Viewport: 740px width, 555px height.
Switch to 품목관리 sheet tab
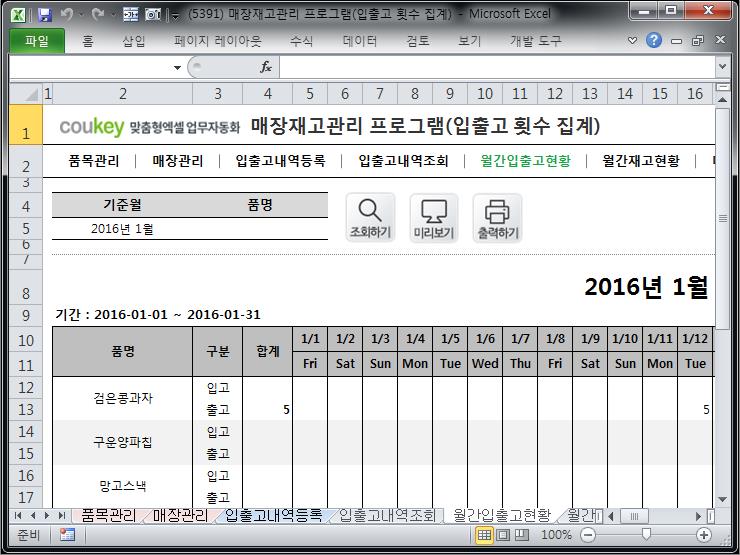tap(108, 516)
